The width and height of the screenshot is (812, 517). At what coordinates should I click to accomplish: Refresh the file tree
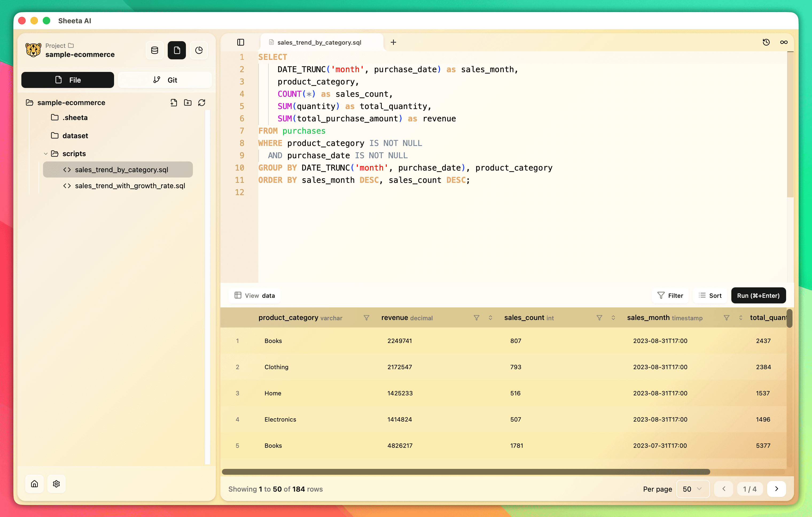click(x=202, y=103)
